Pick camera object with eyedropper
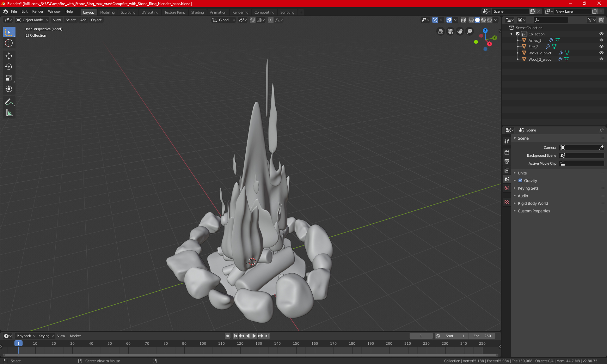The image size is (607, 364). [601, 148]
